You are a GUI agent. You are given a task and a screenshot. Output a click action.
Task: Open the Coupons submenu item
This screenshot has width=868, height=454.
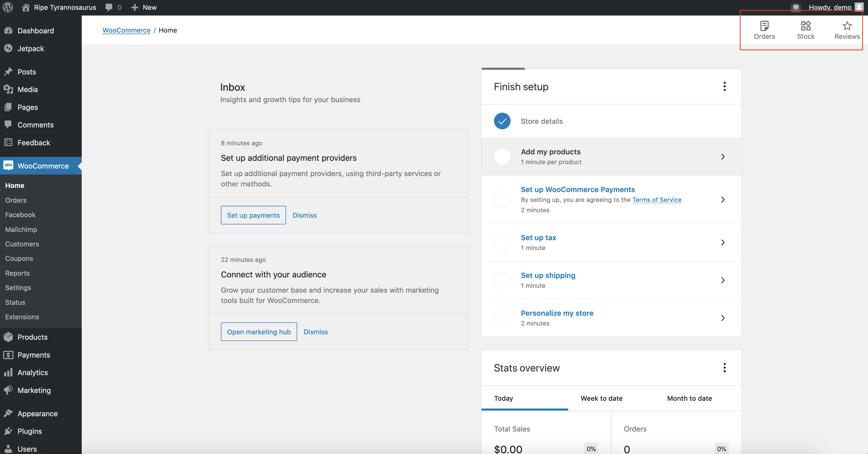pos(19,258)
